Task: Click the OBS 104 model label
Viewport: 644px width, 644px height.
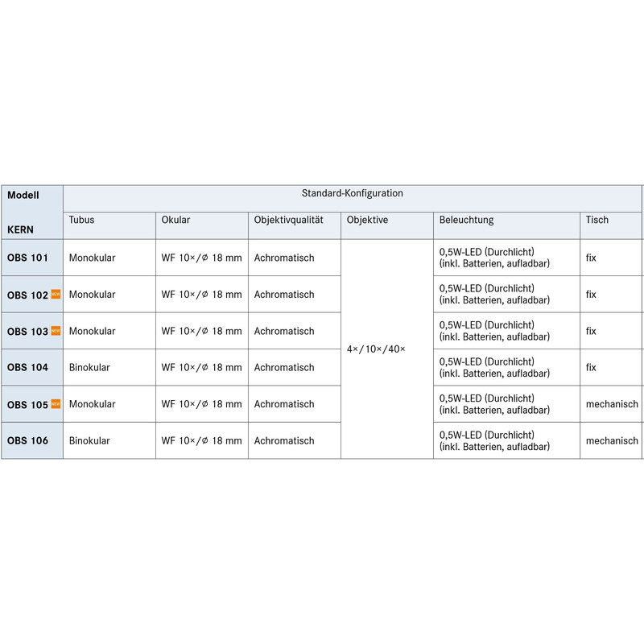Action: [27, 368]
